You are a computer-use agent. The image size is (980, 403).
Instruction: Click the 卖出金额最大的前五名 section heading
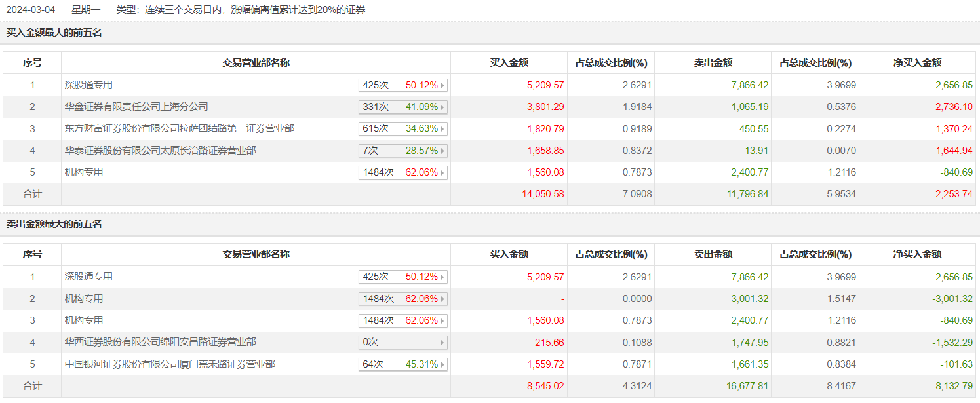(54, 224)
